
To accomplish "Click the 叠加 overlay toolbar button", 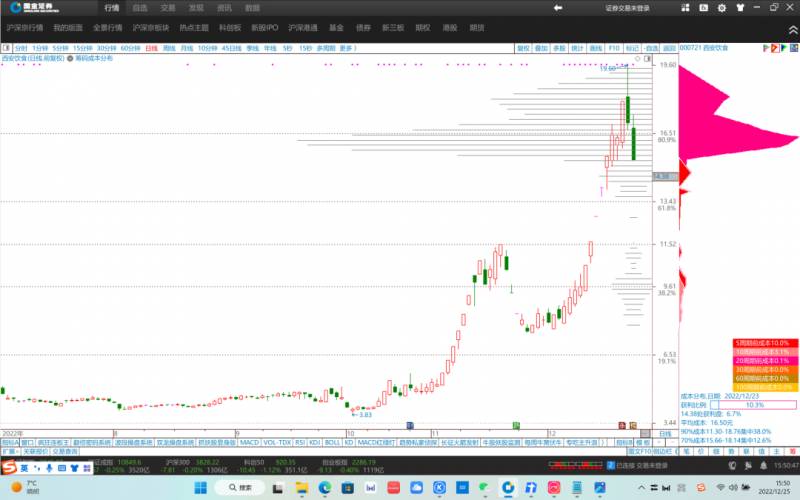I will click(x=541, y=48).
